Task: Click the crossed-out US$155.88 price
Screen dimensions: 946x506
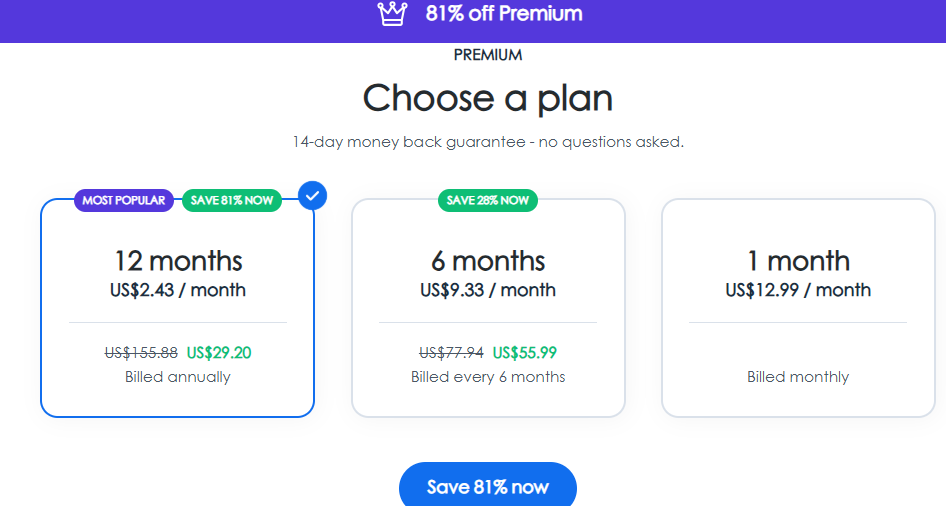Action: [x=141, y=352]
